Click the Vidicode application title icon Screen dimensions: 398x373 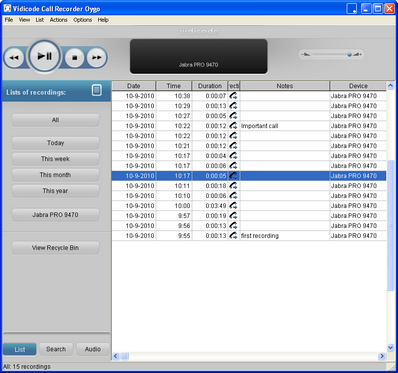7,8
